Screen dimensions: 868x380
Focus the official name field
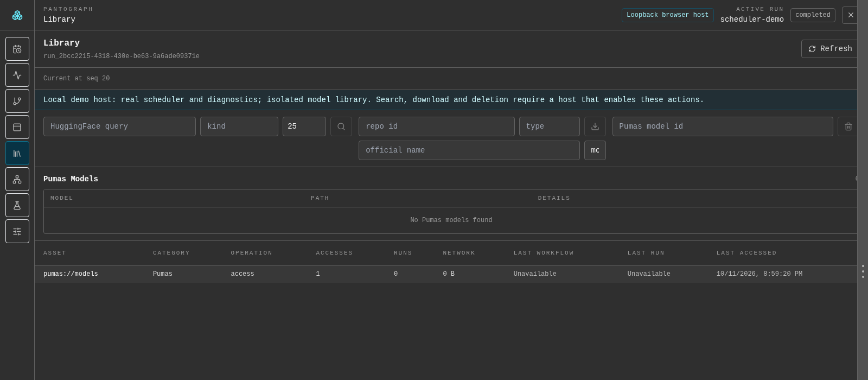(x=469, y=150)
